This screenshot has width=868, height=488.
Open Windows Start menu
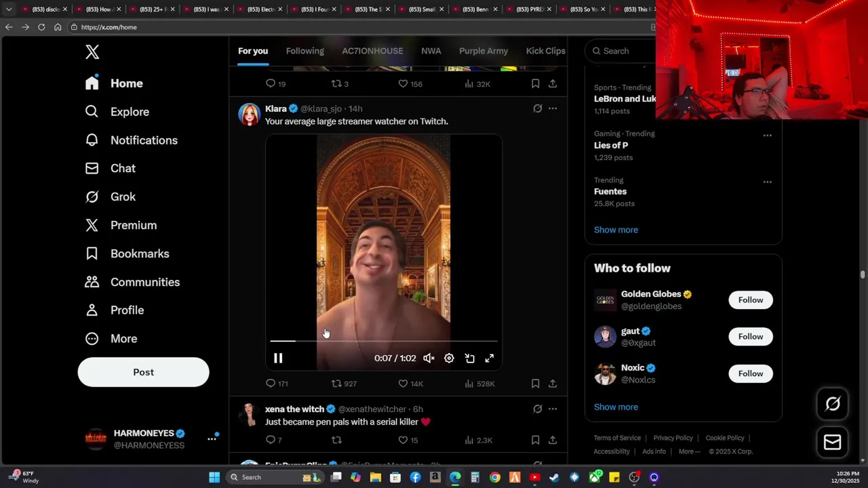coord(214,477)
